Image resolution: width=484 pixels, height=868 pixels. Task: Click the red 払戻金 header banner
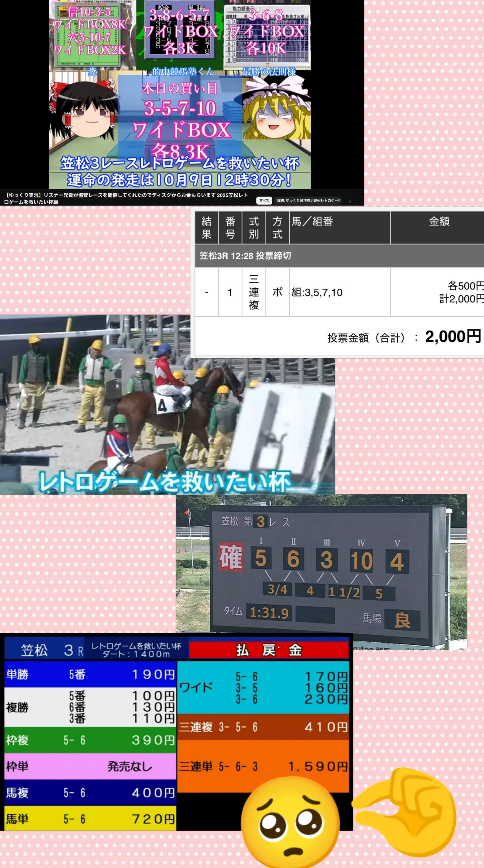[x=269, y=650]
